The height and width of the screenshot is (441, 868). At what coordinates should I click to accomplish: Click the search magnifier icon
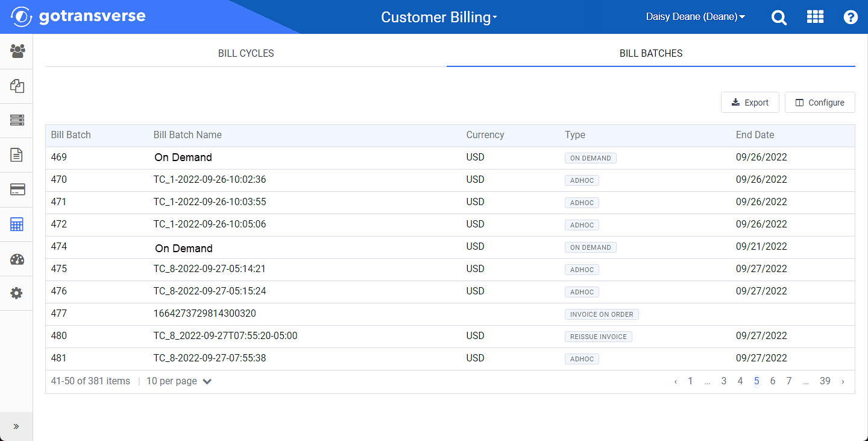(x=779, y=17)
